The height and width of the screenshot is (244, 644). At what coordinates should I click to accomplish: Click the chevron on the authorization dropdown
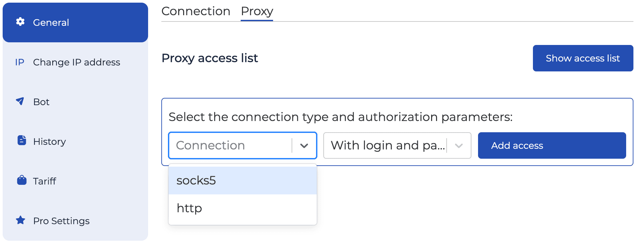[x=459, y=145]
